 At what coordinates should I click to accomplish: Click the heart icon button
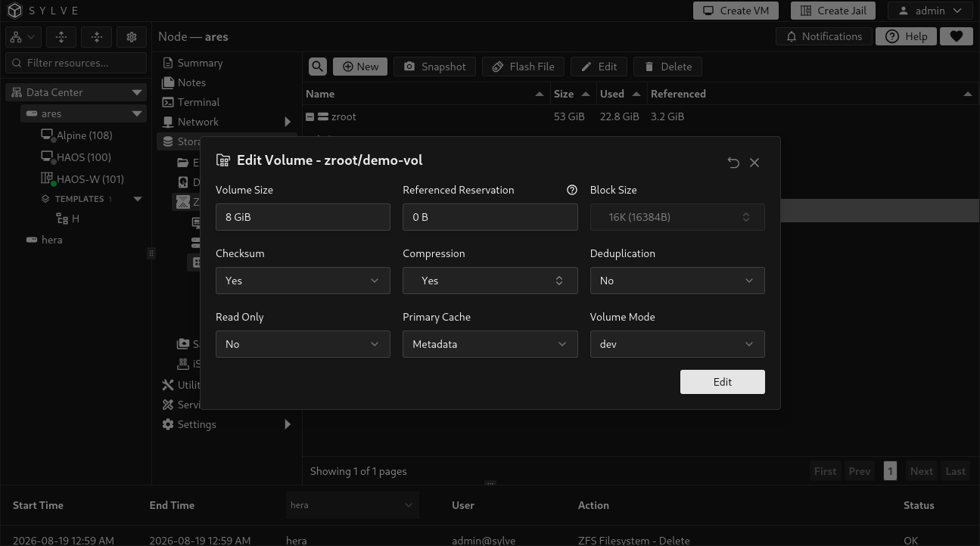point(957,36)
